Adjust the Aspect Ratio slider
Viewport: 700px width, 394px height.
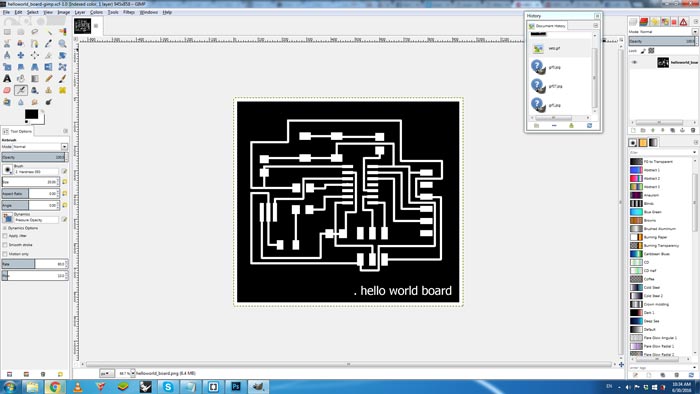pos(31,194)
